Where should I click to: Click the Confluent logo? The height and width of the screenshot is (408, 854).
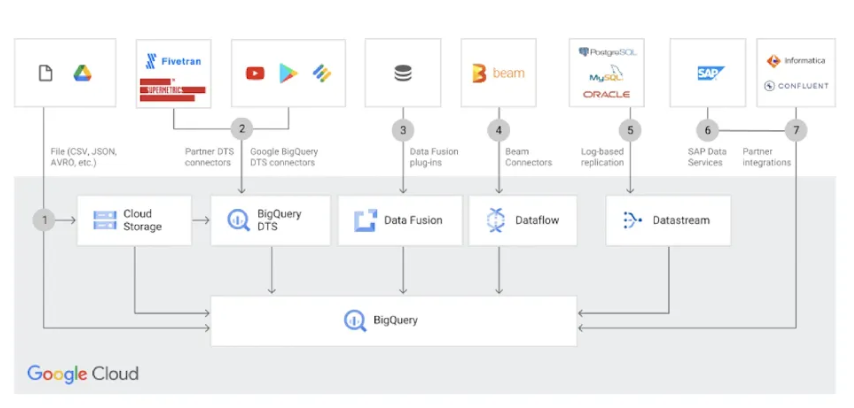796,86
